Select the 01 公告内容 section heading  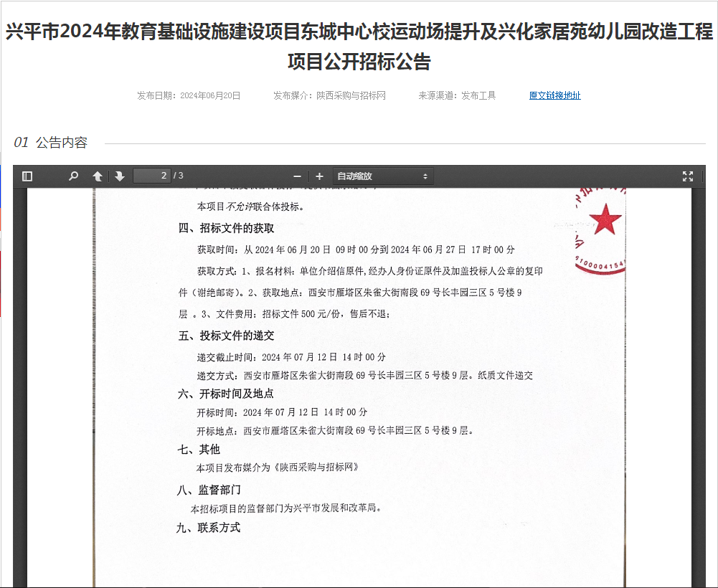tap(51, 143)
